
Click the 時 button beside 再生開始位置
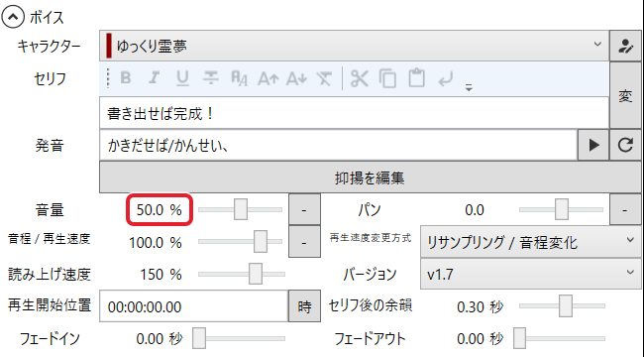tap(304, 306)
